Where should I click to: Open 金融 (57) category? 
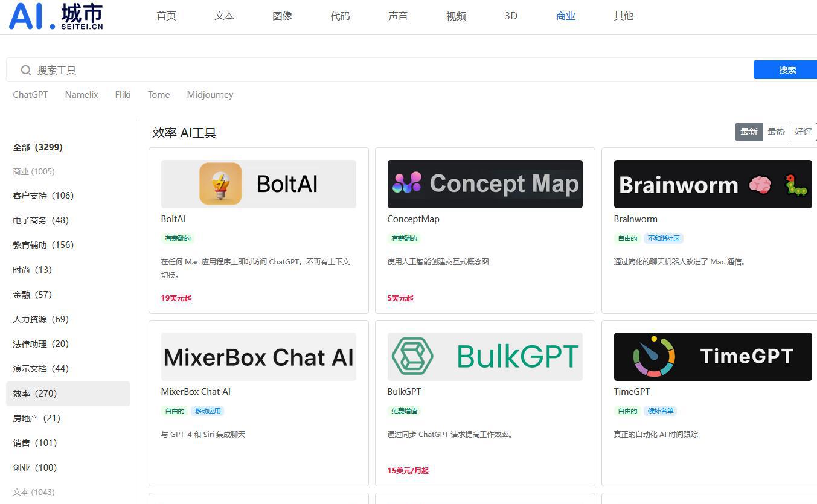32,295
